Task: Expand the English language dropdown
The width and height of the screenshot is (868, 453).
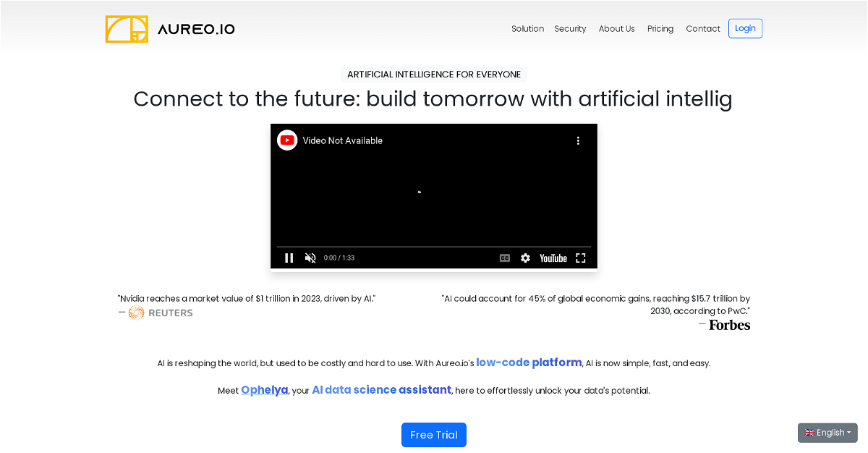Action: tap(827, 433)
